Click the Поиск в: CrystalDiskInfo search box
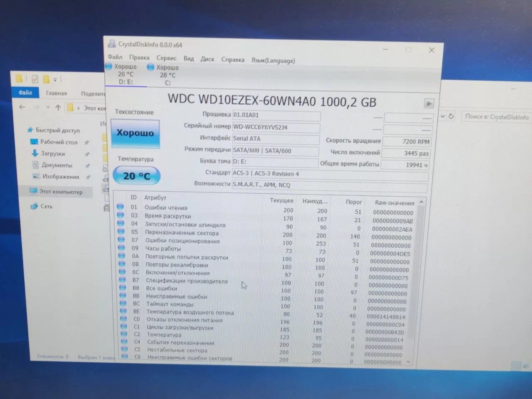Image resolution: width=532 pixels, height=399 pixels. pyautogui.click(x=496, y=117)
